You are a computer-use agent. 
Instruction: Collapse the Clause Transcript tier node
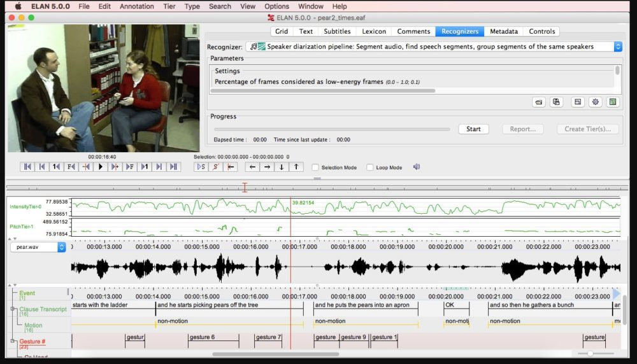(x=13, y=309)
